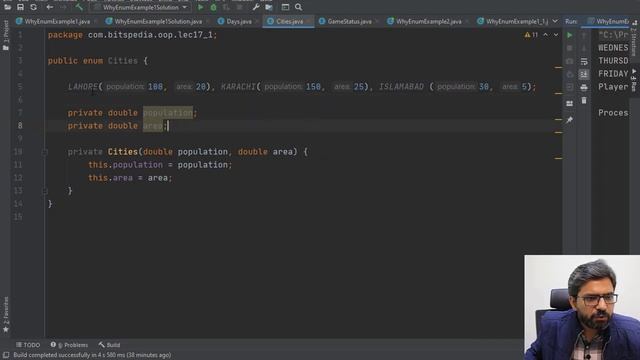Toggle the Pin Tab icon in Run panel
The width and height of the screenshot is (640, 360).
point(570,120)
